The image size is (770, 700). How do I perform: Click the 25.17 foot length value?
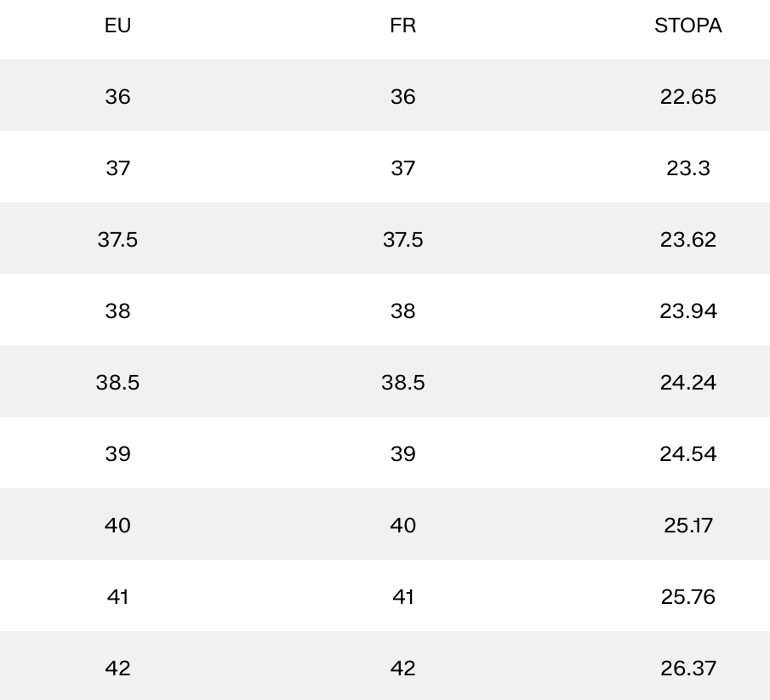[687, 526]
